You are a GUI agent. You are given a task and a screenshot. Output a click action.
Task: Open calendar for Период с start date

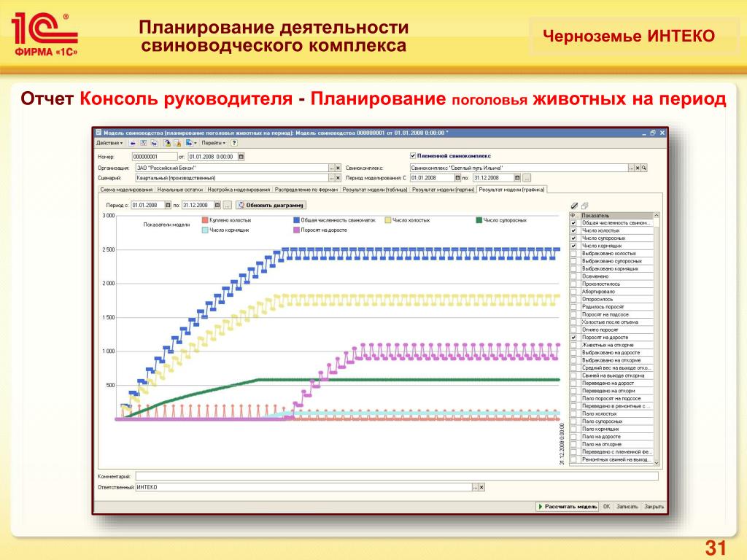pyautogui.click(x=168, y=205)
